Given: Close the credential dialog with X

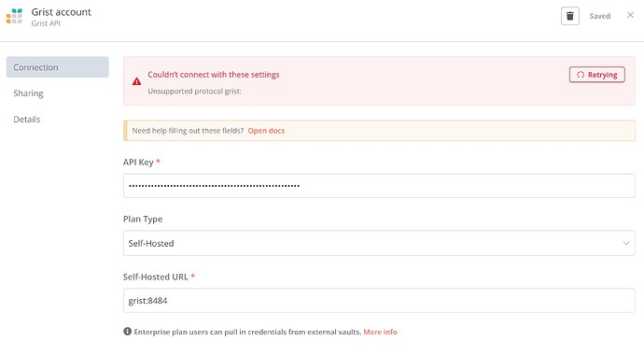Looking at the screenshot, I should [x=630, y=15].
